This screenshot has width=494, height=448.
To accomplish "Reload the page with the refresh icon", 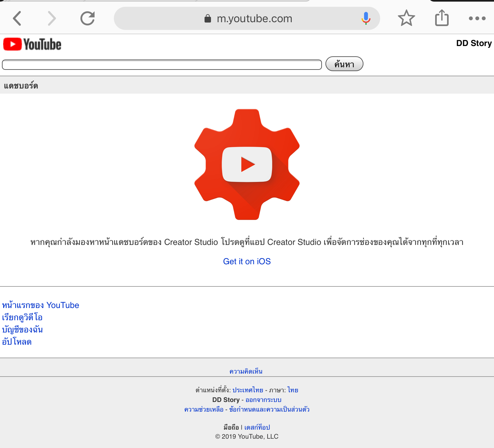I will 87,18.
